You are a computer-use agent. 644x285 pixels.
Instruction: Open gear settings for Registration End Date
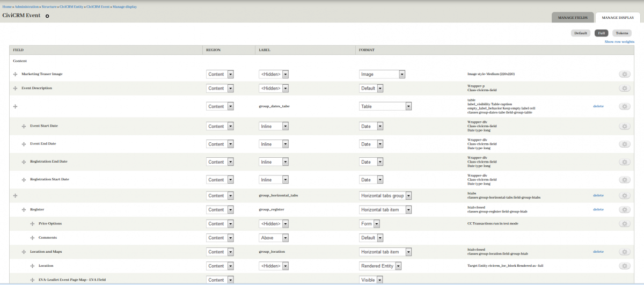tap(624, 162)
